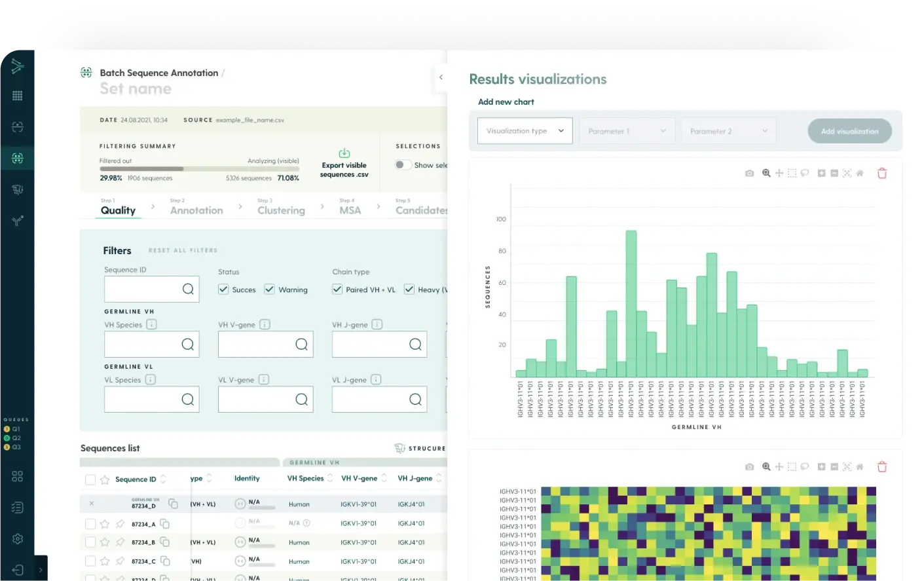Click the Add visualization button
The width and height of the screenshot is (924, 581).
point(849,131)
